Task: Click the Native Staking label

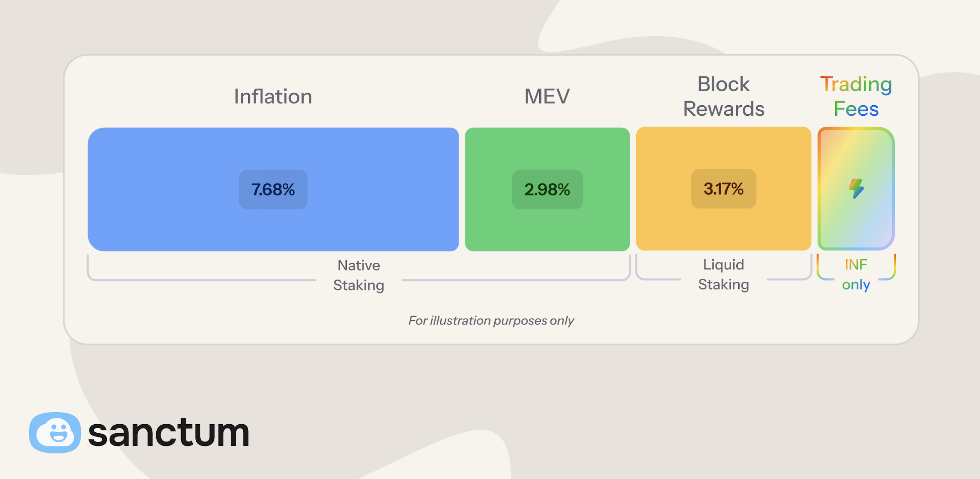Action: [x=358, y=275]
